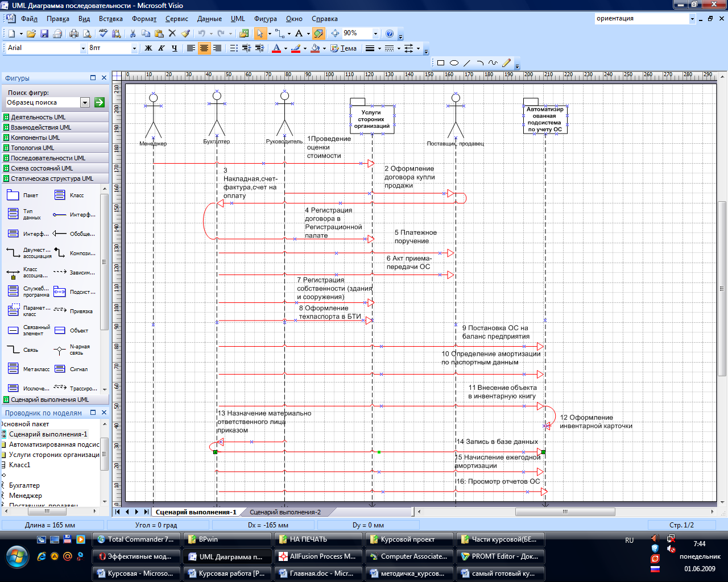
Task: Select the Pointer tool in the toolbar
Action: point(260,34)
